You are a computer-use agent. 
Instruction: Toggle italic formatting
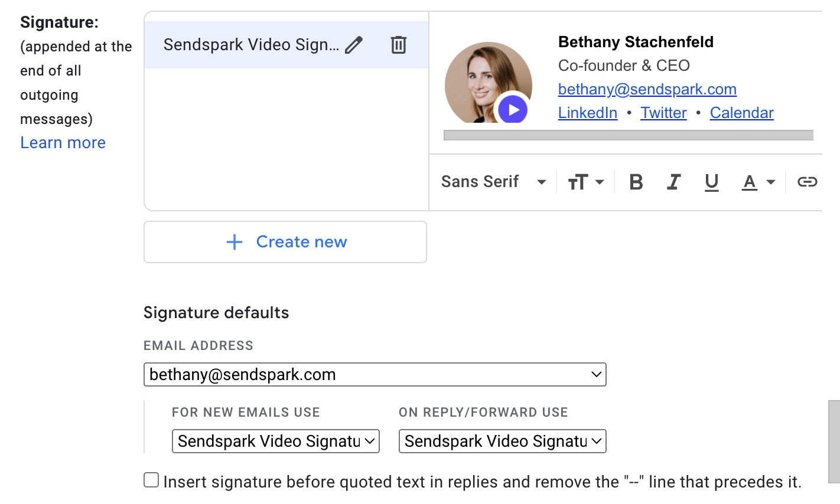point(673,182)
